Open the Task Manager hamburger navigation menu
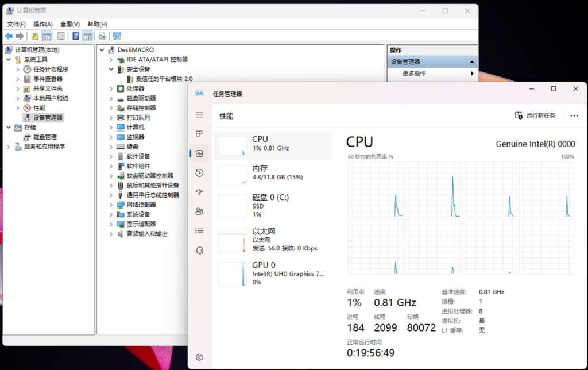Screen dimensions: 588x370 pyautogui.click(x=199, y=115)
